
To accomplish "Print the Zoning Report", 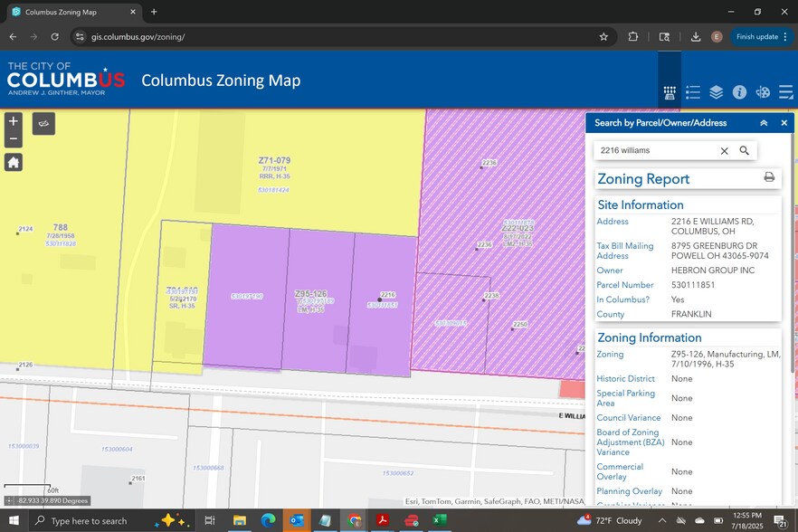I will click(x=769, y=177).
